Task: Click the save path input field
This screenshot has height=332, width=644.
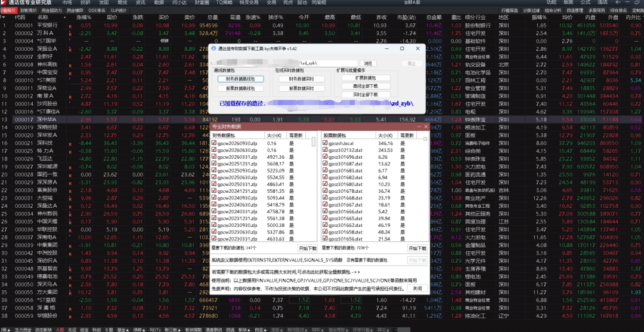Action: 286,63
